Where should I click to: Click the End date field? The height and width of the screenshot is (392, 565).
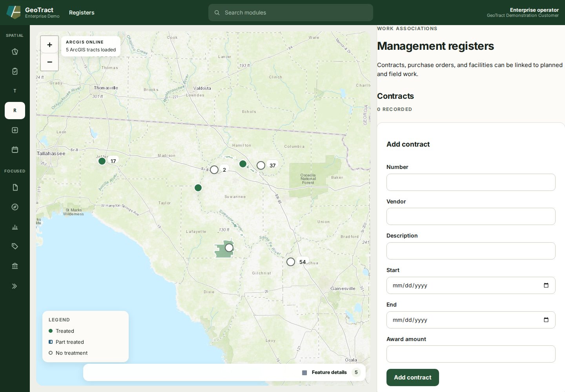click(x=471, y=320)
